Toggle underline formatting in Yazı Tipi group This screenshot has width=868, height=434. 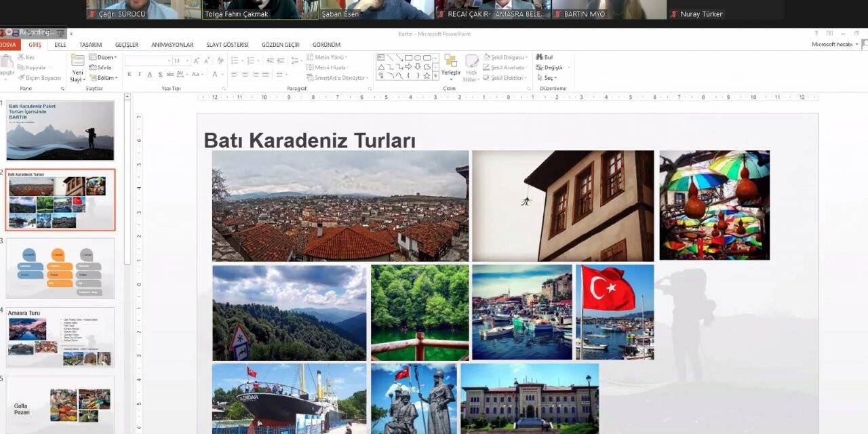150,73
